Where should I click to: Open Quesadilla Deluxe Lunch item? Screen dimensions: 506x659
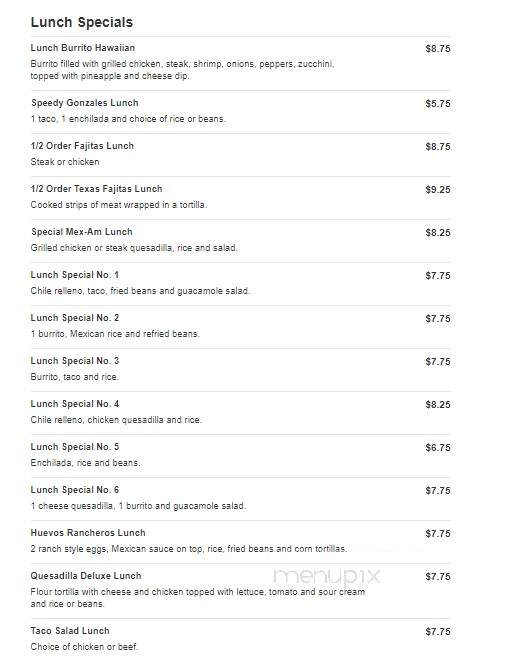click(86, 576)
